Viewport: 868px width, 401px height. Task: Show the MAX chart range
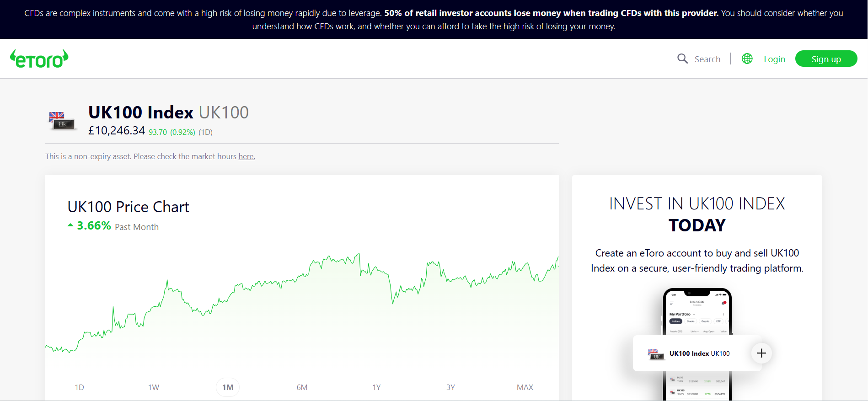coord(525,387)
